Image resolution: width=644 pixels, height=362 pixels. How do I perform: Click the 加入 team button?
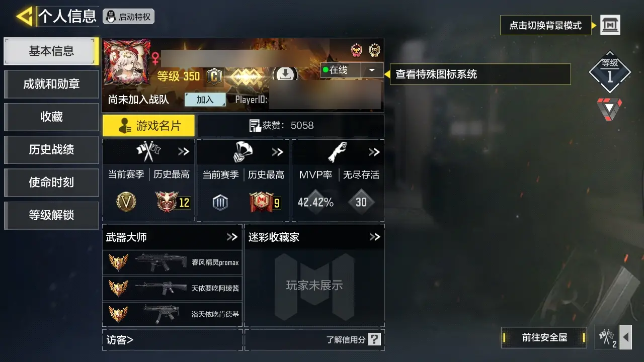pos(205,100)
